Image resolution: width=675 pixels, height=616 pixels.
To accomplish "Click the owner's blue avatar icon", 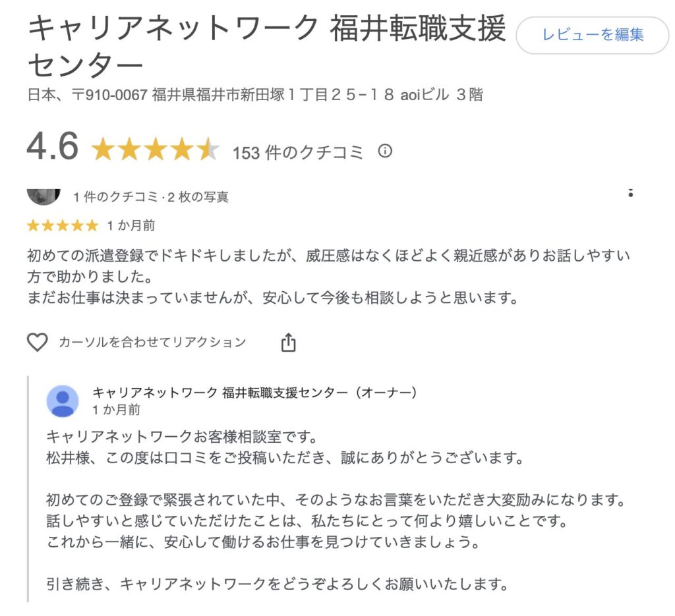I will [x=63, y=401].
